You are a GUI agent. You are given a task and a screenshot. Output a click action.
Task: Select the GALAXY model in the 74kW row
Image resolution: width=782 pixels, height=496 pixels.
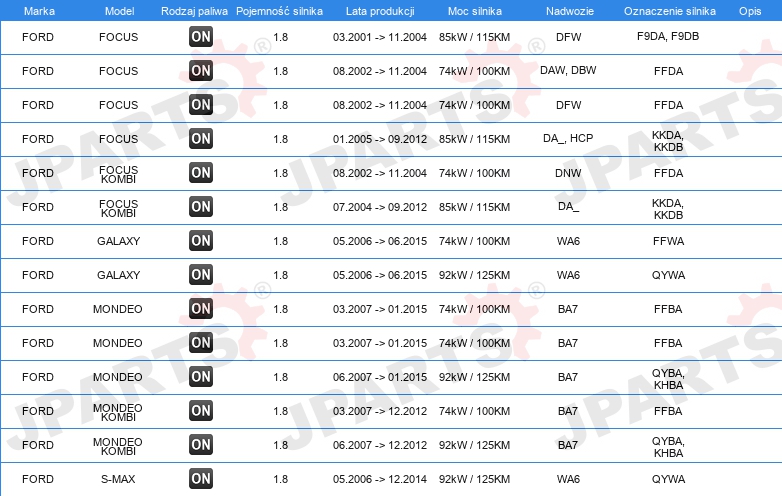coord(118,241)
